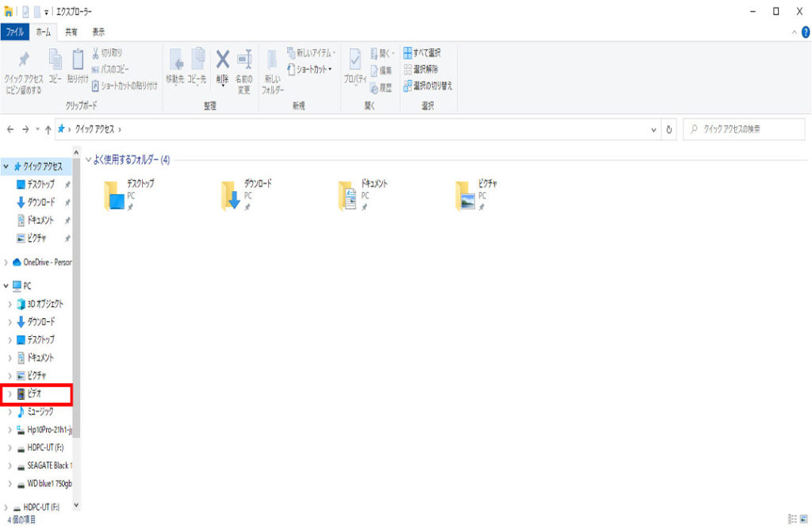Open the 共有 ribbon tab
The width and height of the screenshot is (812, 529).
pos(71,32)
